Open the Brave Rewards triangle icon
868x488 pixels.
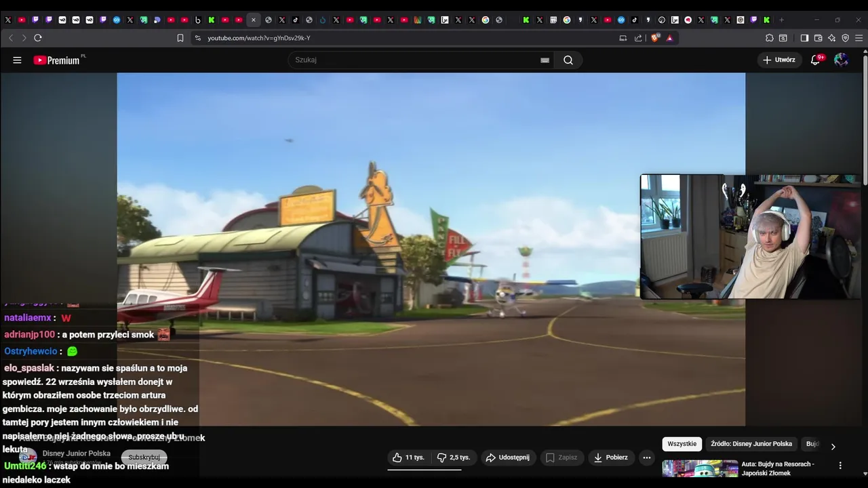pyautogui.click(x=669, y=38)
